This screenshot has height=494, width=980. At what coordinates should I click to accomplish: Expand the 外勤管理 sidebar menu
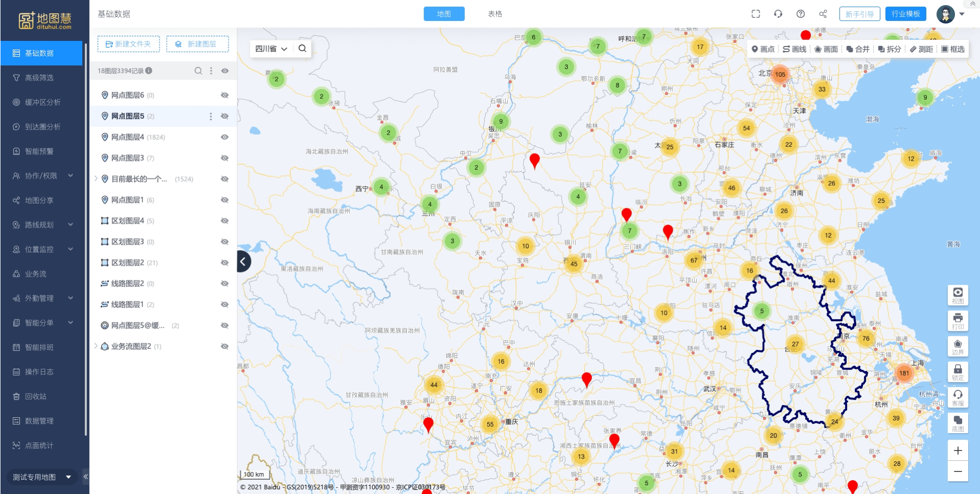[x=71, y=298]
